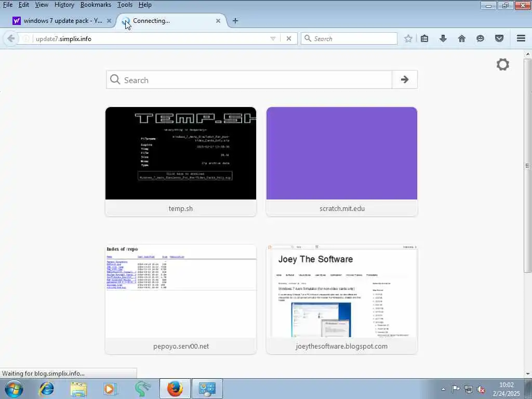This screenshot has height=399, width=532.
Task: Click the muted volume tray icon
Action: [x=481, y=389]
